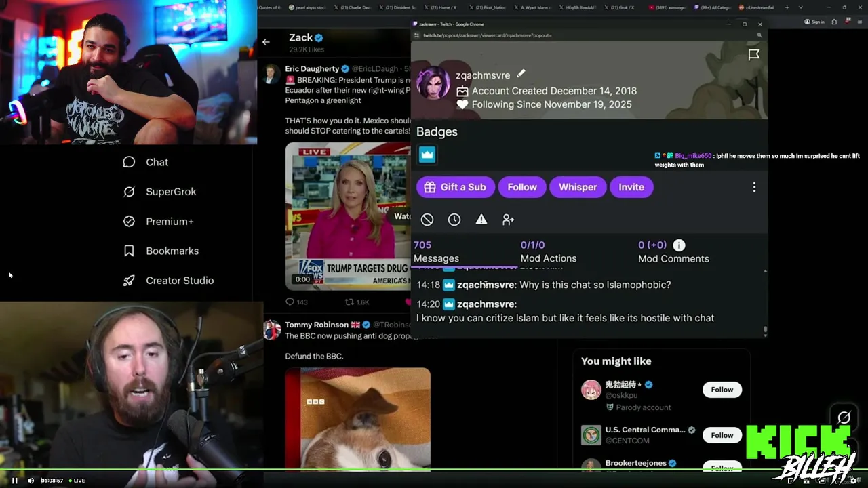Pause the video with the pause icon
Image resolution: width=868 pixels, height=488 pixels.
coord(14,481)
